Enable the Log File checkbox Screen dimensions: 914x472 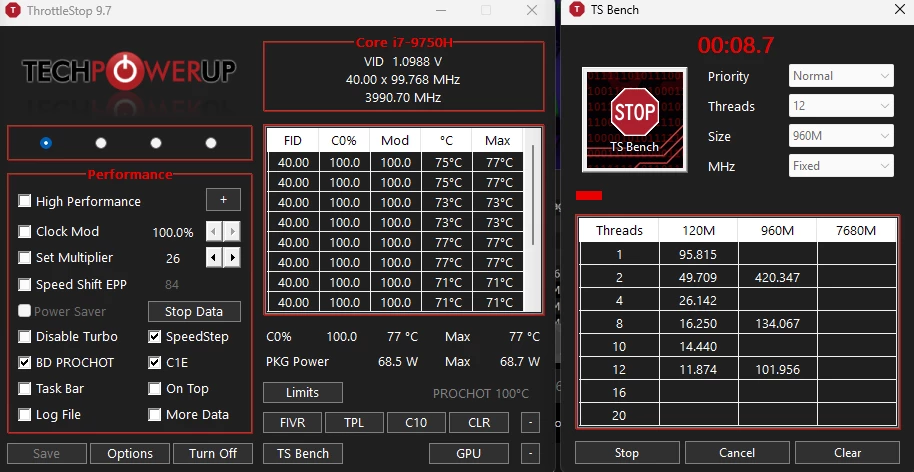point(24,414)
